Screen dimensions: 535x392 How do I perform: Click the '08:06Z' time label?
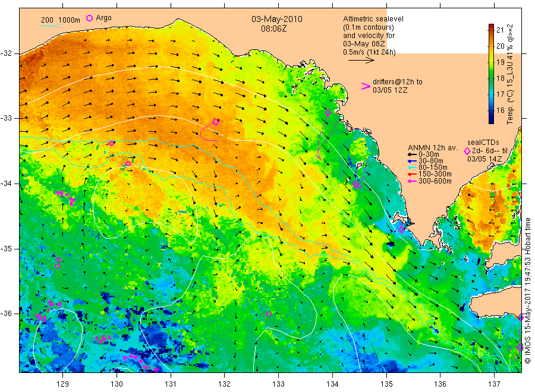click(274, 29)
